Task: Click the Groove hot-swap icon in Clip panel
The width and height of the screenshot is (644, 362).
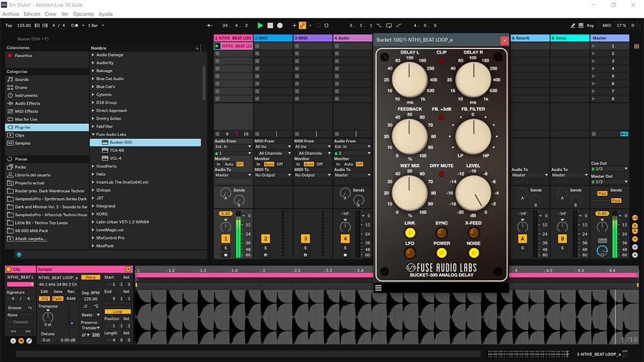Action: (x=30, y=308)
